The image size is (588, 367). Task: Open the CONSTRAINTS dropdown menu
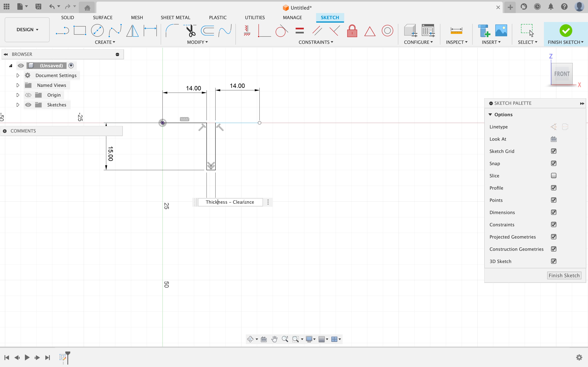316,42
